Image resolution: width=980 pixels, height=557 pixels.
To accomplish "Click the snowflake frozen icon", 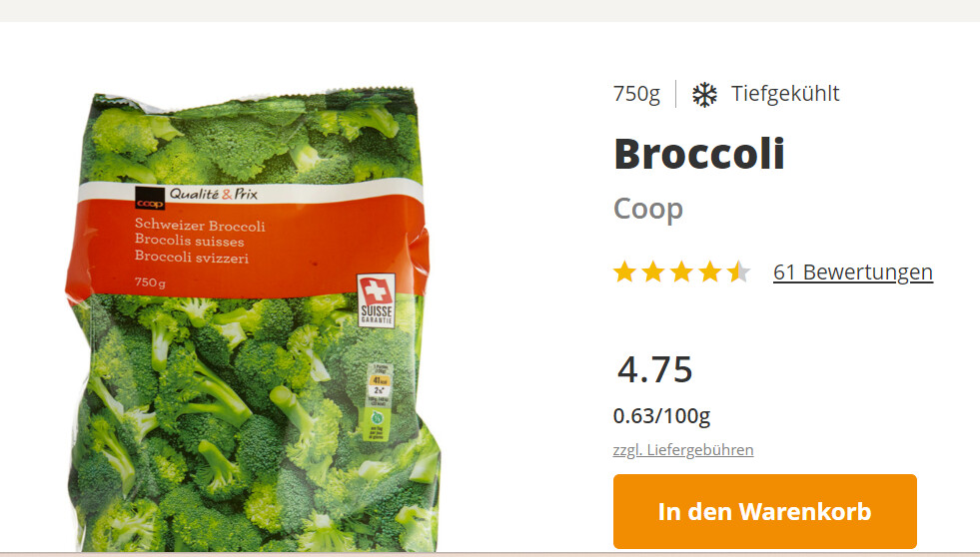I will [704, 94].
